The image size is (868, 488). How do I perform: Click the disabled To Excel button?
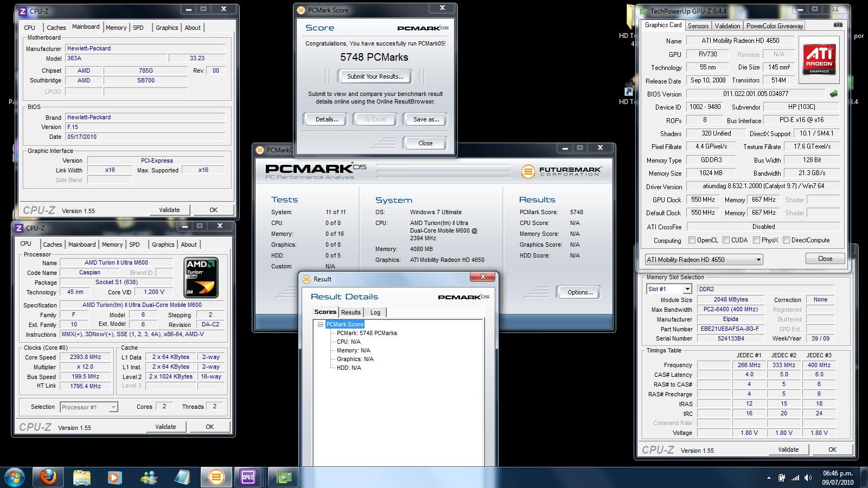coord(375,119)
